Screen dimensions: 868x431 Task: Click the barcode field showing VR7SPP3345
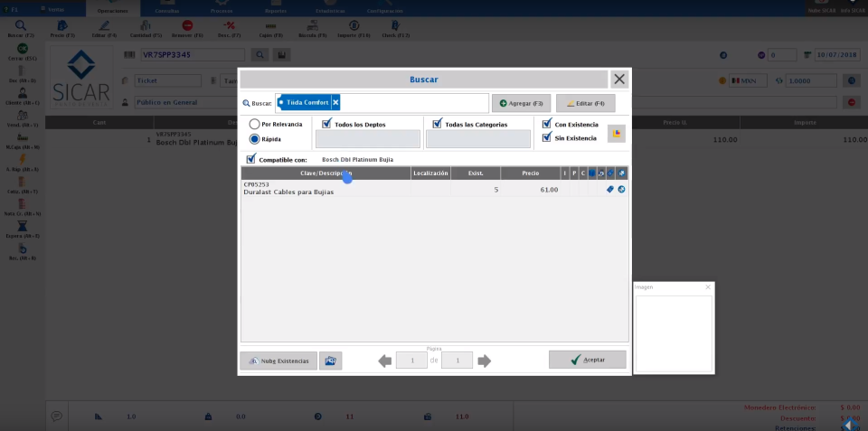point(192,55)
